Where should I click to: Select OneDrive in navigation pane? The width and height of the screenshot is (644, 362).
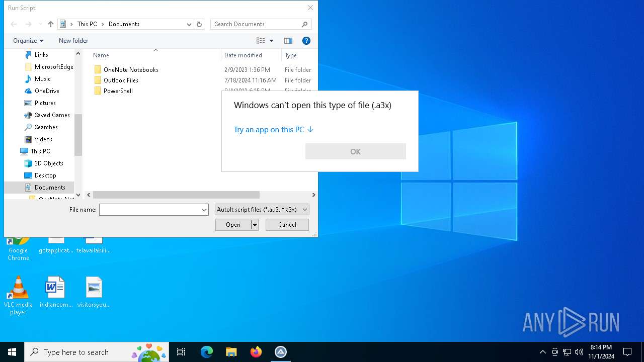pos(47,91)
